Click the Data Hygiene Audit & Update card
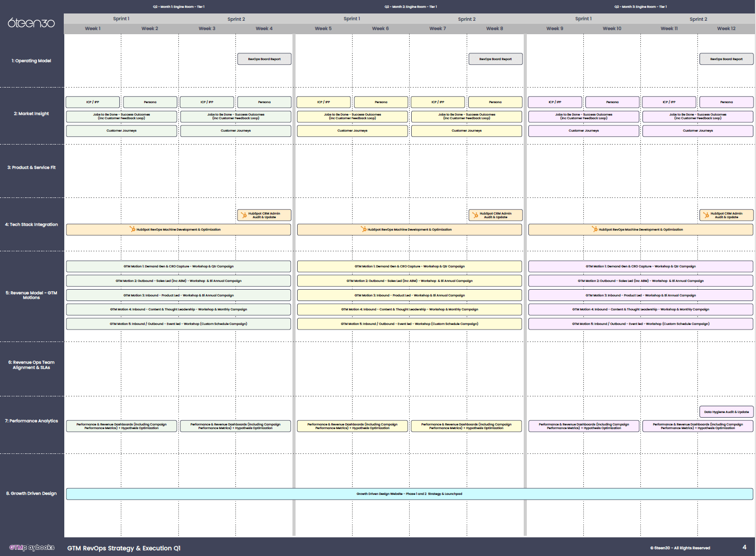Image resolution: width=756 pixels, height=556 pixels. [726, 412]
